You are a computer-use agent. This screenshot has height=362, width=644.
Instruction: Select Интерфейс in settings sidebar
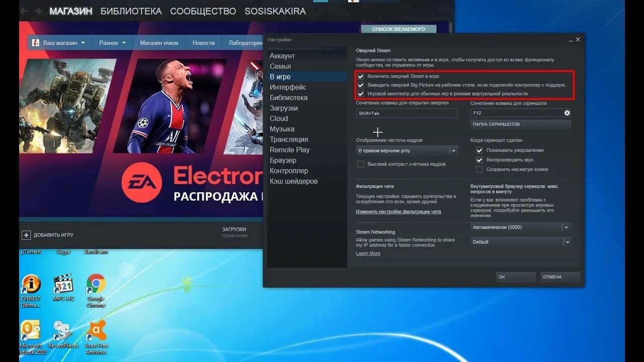click(288, 87)
